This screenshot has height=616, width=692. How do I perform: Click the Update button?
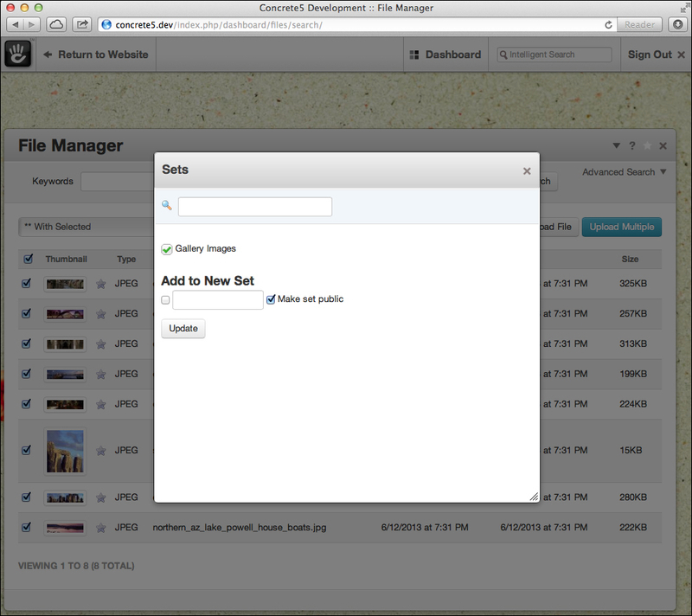pos(183,328)
